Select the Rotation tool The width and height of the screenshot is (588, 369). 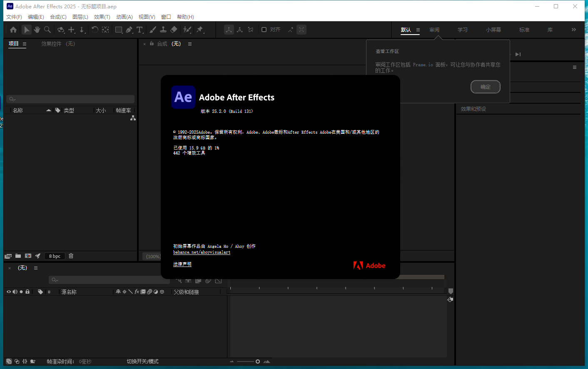tap(95, 30)
